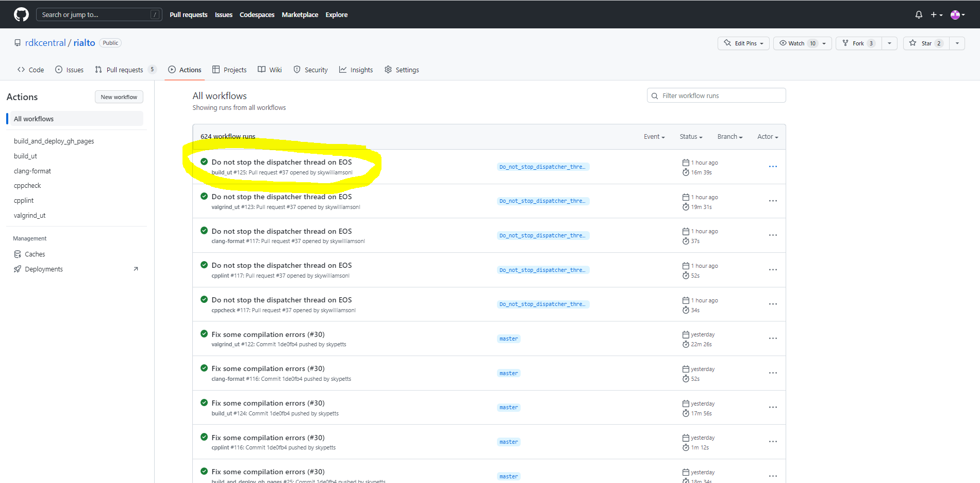980x483 pixels.
Task: Open the three-dot menu for build_ut #125
Action: coord(772,167)
